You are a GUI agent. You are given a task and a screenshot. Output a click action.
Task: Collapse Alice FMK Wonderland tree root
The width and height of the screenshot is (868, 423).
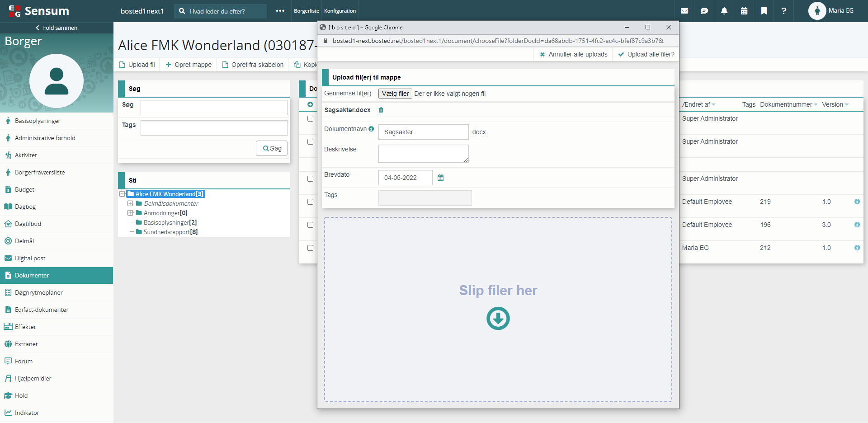122,194
